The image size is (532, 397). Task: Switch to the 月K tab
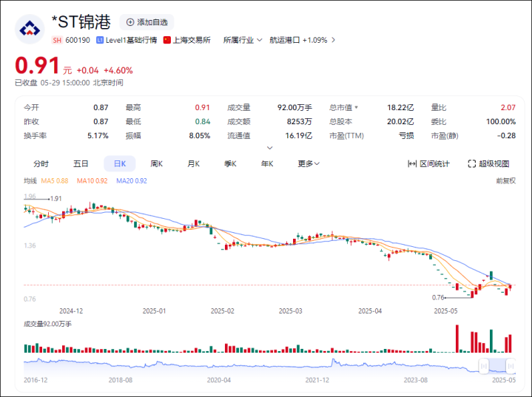[x=193, y=164]
